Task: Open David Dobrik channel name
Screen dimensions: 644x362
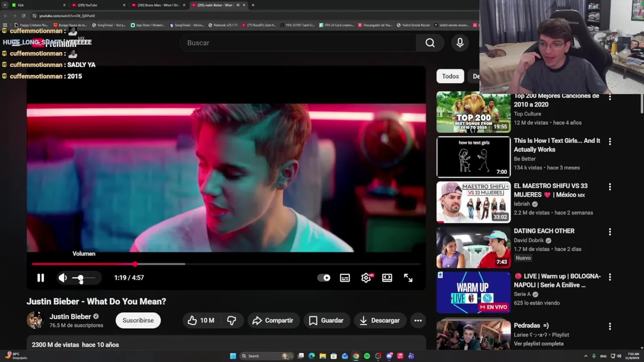Action: [x=529, y=240]
